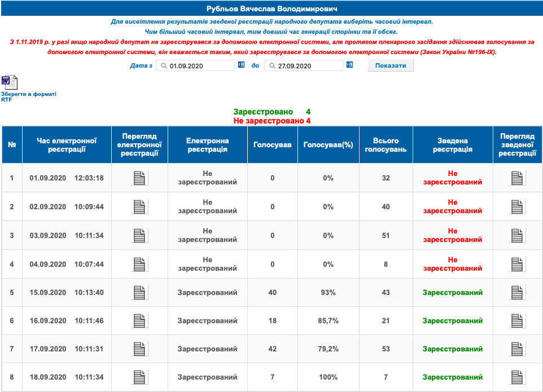View consolidated registration document for 04.09.2020
The height and width of the screenshot is (392, 543).
(517, 264)
